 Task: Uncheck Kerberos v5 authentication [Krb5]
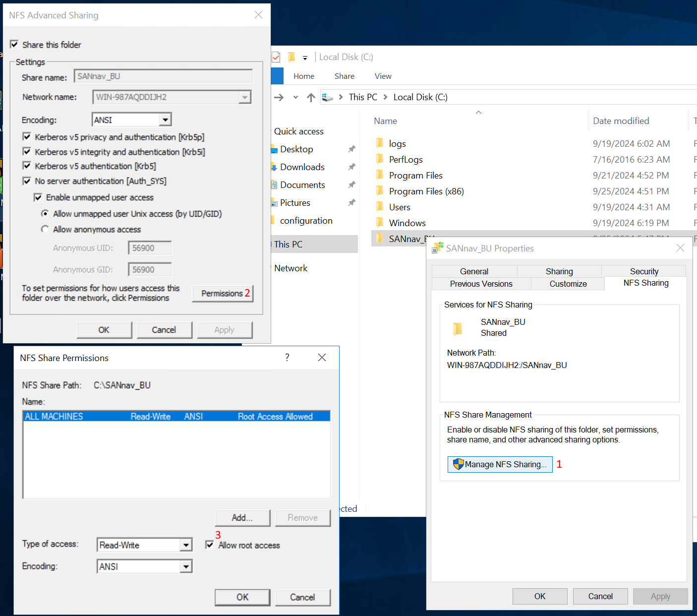click(27, 166)
